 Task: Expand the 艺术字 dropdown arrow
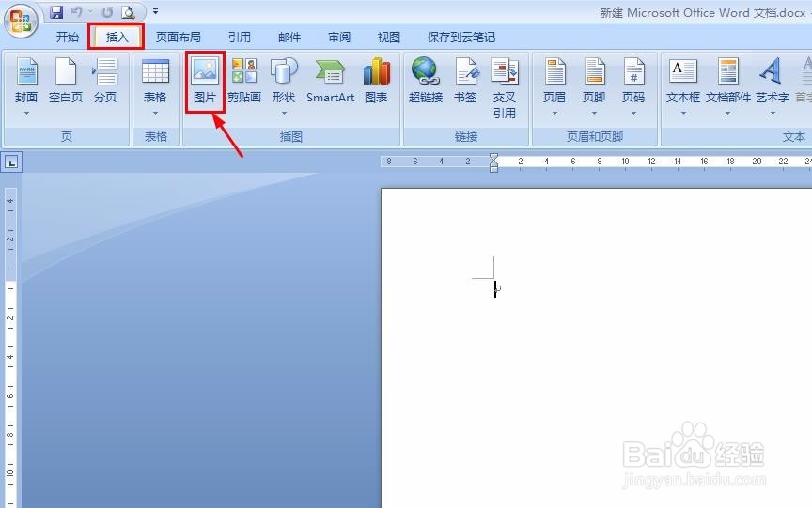click(x=773, y=113)
